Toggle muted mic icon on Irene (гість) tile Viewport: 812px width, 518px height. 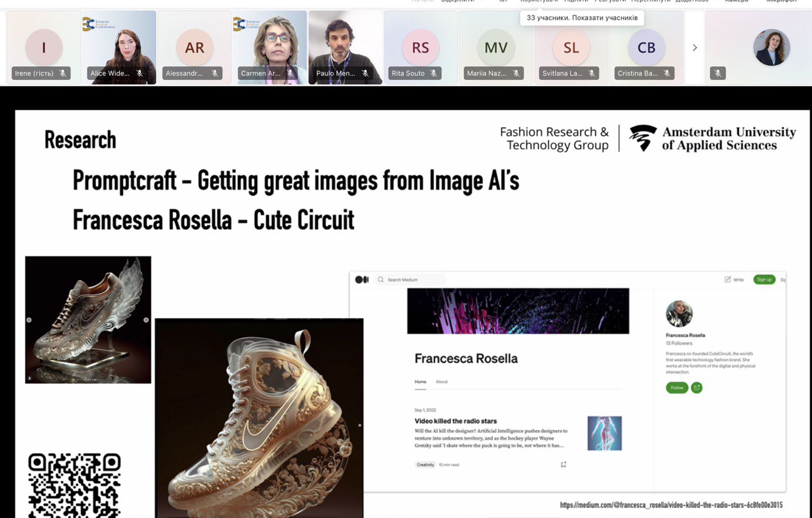click(63, 74)
